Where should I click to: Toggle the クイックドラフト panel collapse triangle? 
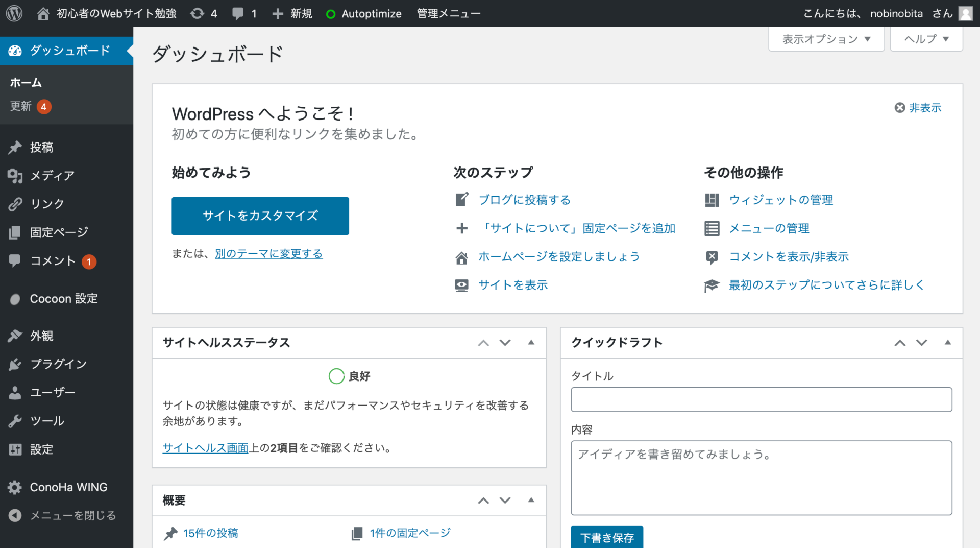947,342
